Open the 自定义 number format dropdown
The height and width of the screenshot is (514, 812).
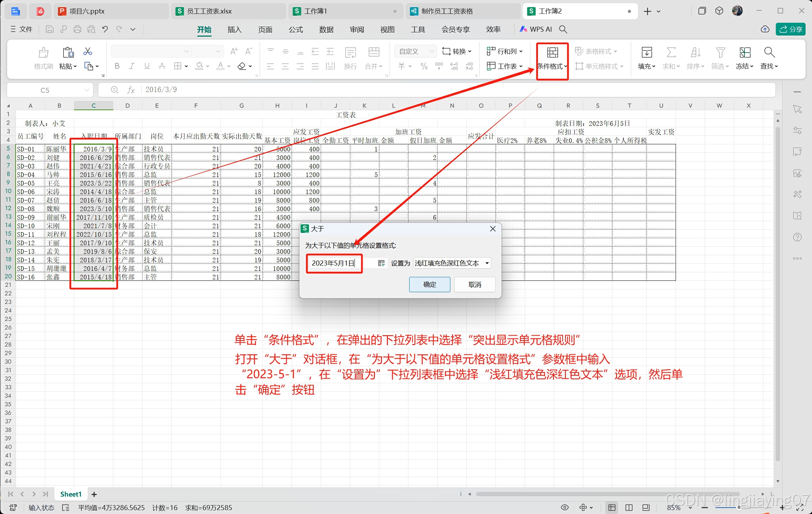(431, 52)
